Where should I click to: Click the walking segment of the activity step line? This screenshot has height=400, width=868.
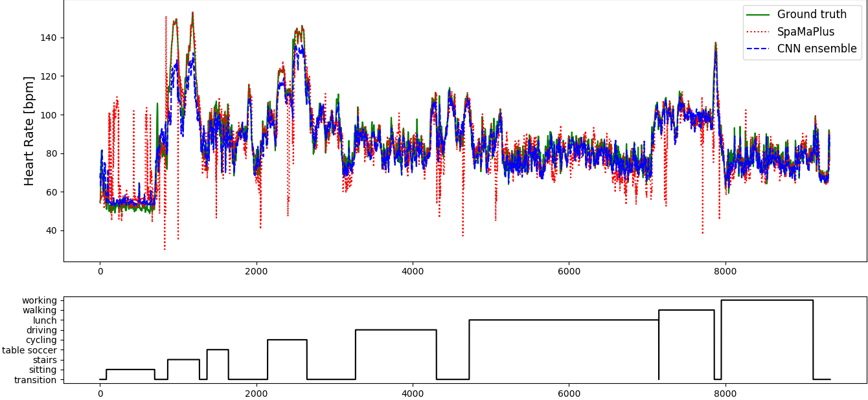coord(687,310)
